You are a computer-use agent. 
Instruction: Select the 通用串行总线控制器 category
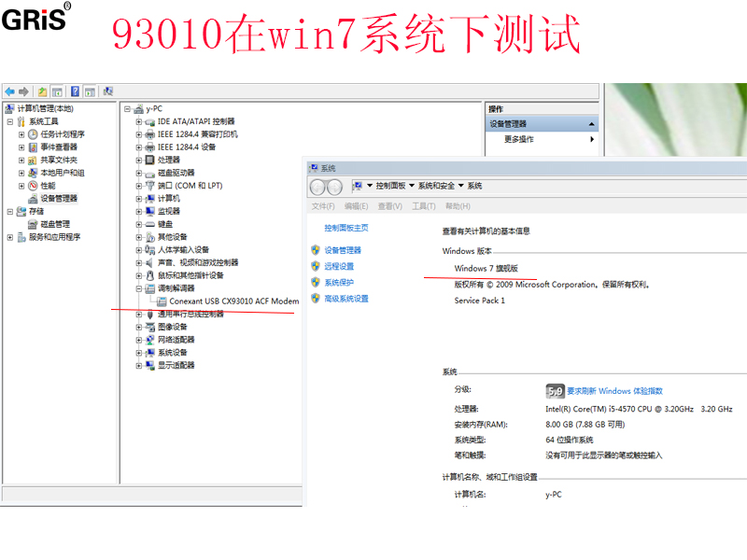tap(190, 315)
